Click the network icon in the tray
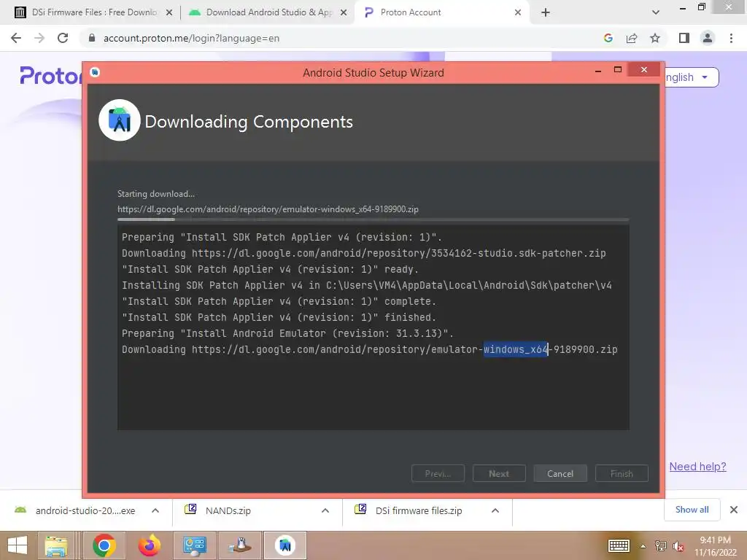The image size is (747, 560). [661, 546]
